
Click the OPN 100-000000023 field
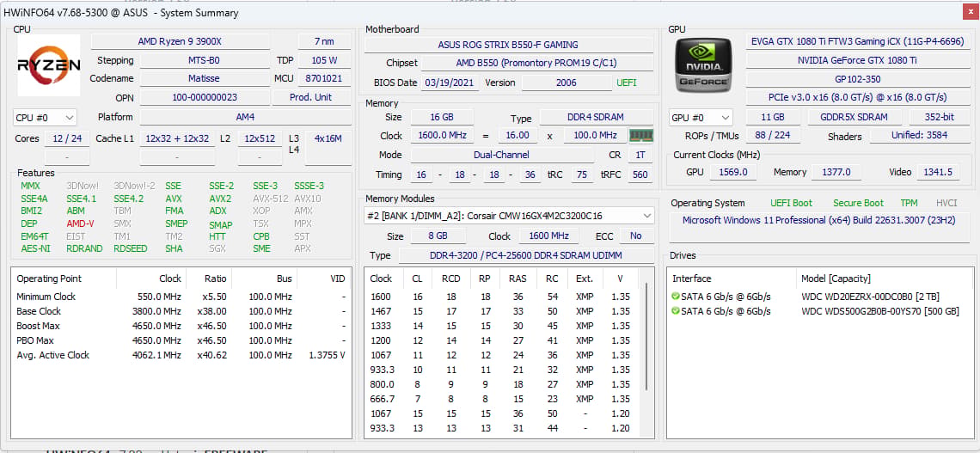pyautogui.click(x=204, y=97)
